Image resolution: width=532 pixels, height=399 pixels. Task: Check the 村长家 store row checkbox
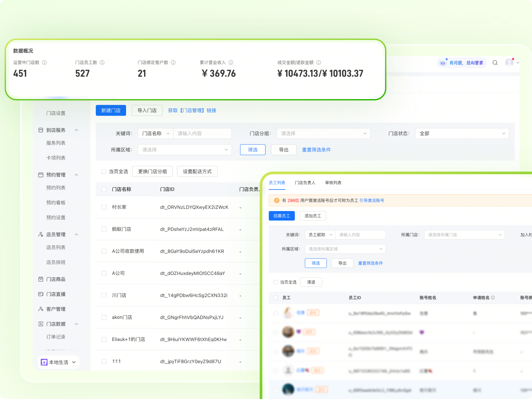point(104,207)
